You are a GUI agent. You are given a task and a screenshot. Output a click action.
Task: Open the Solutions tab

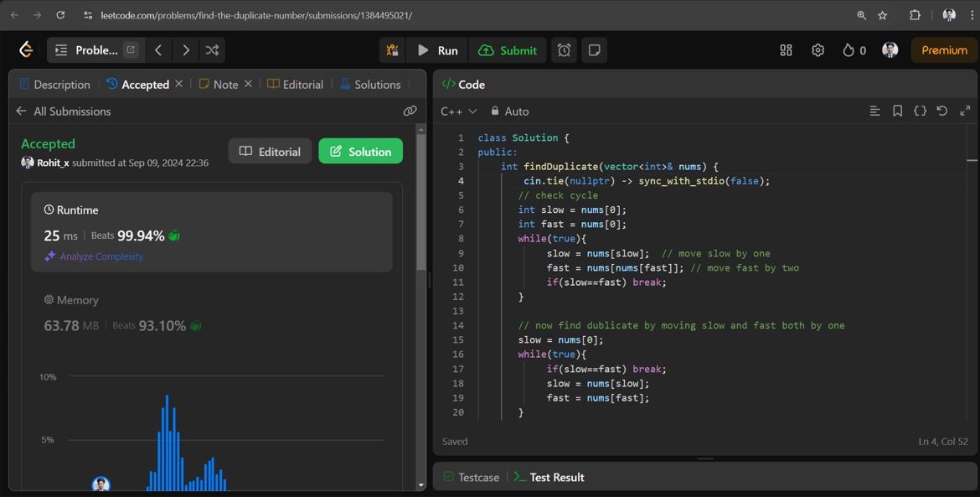(370, 85)
